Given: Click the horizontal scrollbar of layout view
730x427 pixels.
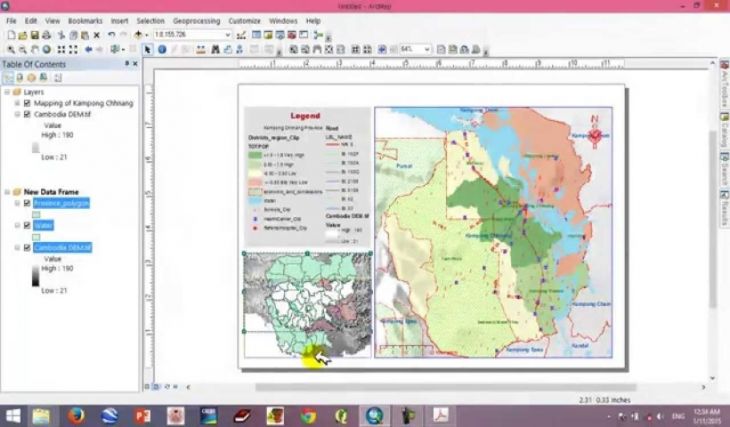Looking at the screenshot, I should tap(446, 387).
